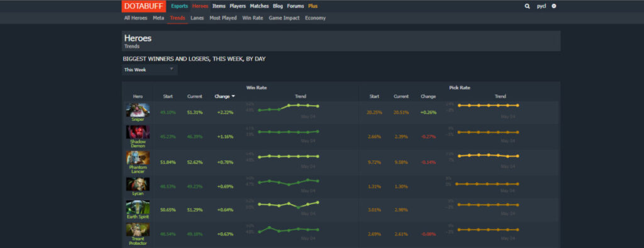This screenshot has height=248, width=644.
Task: Click Phantom Lancer's +0.78% change value
Action: point(226,162)
